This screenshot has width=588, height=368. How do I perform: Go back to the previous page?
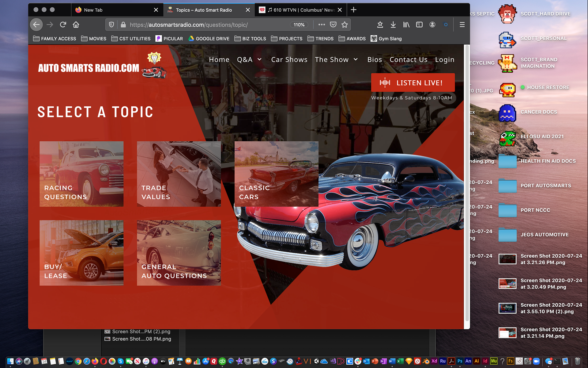pyautogui.click(x=36, y=25)
